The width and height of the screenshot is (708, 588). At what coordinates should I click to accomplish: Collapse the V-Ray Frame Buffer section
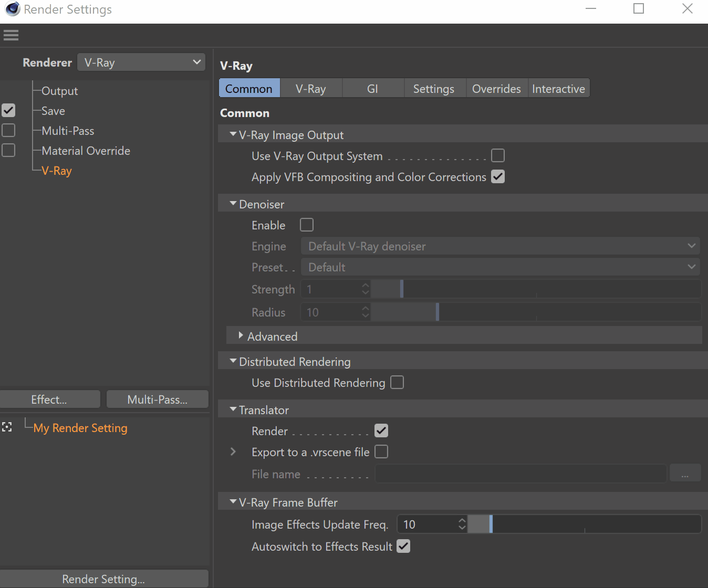coord(233,502)
